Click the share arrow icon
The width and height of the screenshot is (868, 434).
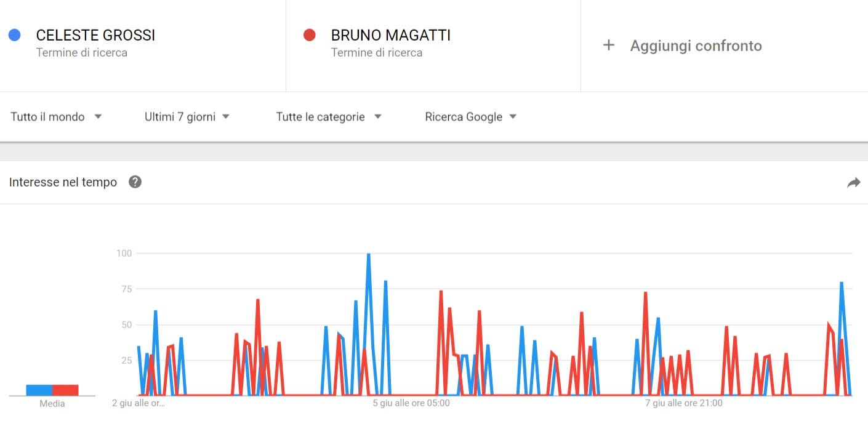[x=853, y=182]
